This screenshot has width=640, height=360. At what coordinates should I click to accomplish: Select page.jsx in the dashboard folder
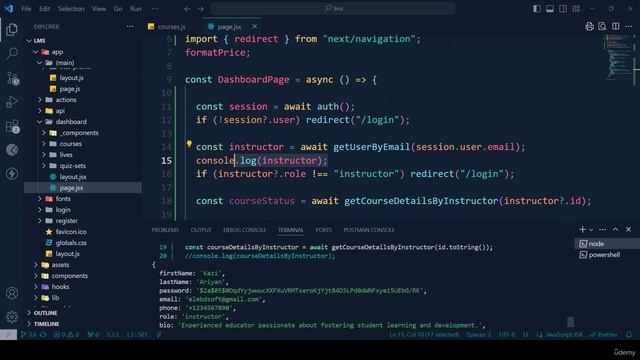(x=83, y=188)
